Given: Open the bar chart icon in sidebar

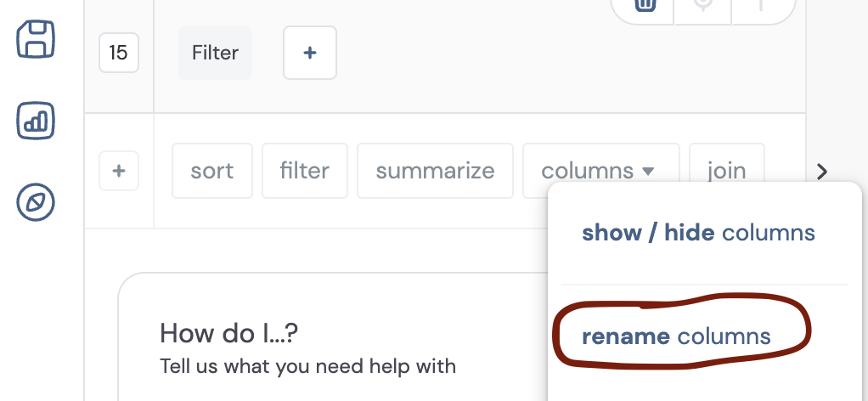Looking at the screenshot, I should (36, 120).
